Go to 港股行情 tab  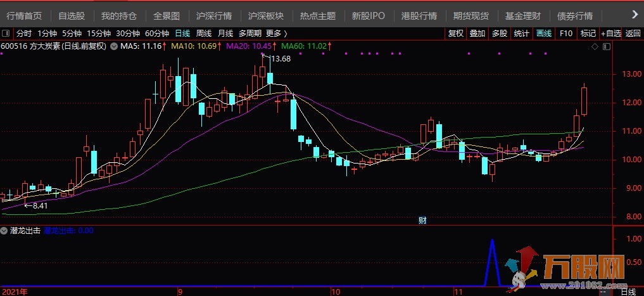click(x=419, y=16)
